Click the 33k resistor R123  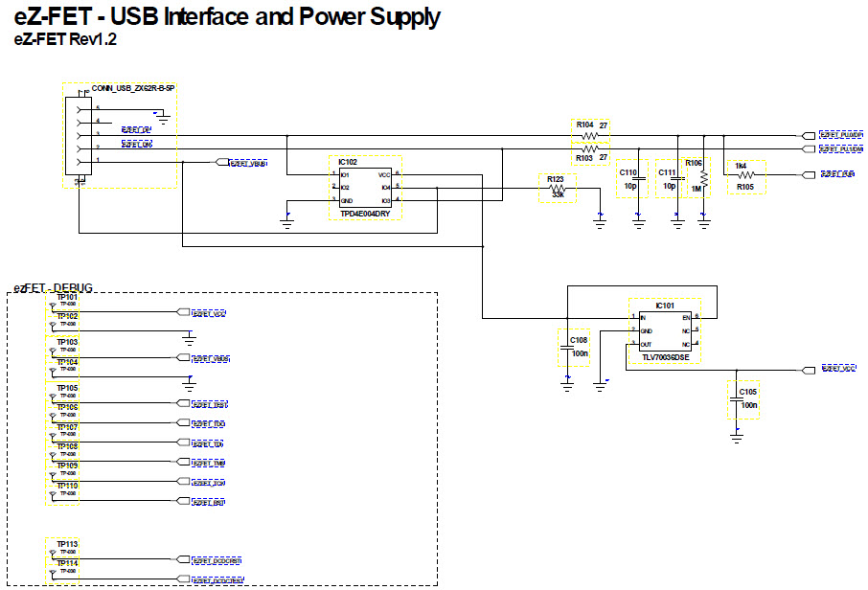(556, 188)
